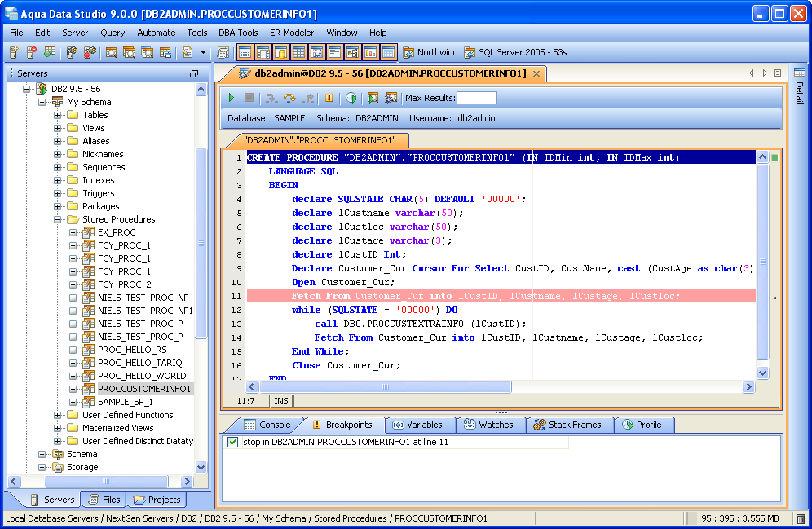Click the Register Server icon in main toolbar
This screenshot has height=529, width=812.
coord(14,52)
